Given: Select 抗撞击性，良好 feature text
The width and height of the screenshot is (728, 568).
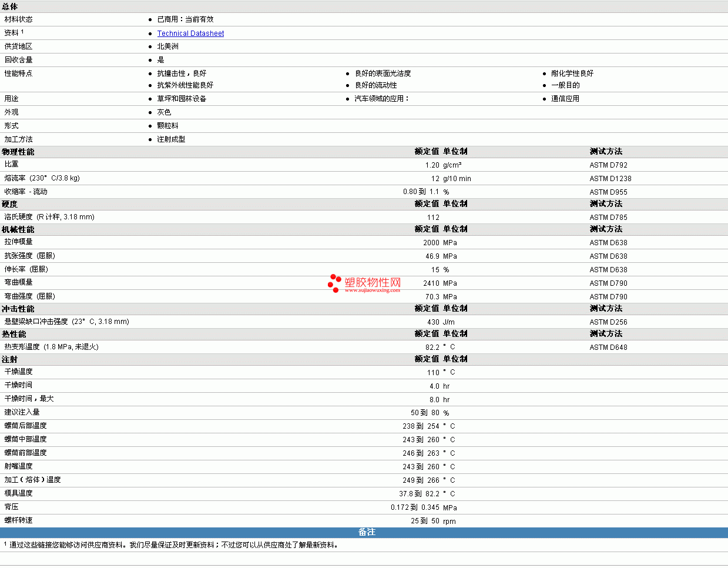Looking at the screenshot, I should coord(182,73).
